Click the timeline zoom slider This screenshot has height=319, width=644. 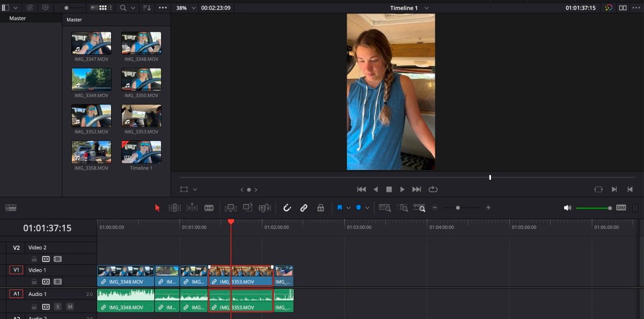point(458,207)
